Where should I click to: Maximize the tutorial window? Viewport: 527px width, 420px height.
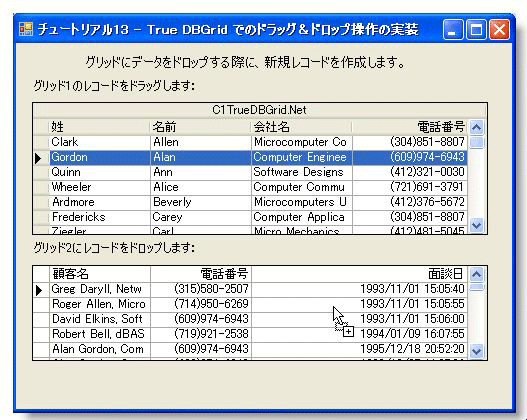pyautogui.click(x=476, y=30)
